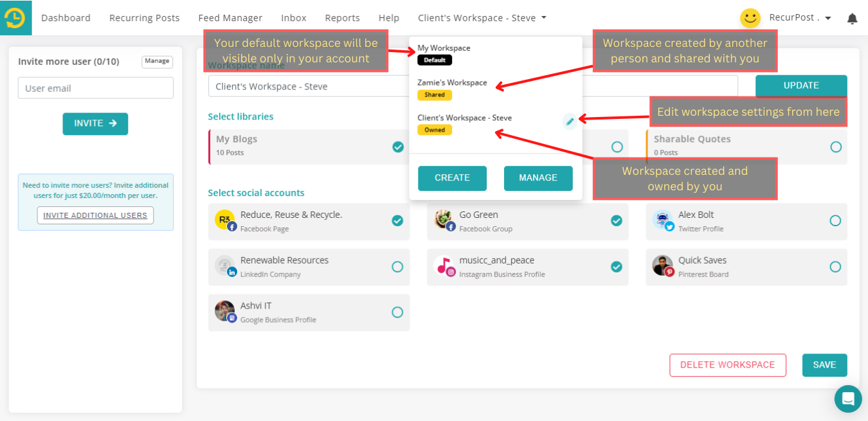
Task: Focus the User email field
Action: tap(96, 88)
